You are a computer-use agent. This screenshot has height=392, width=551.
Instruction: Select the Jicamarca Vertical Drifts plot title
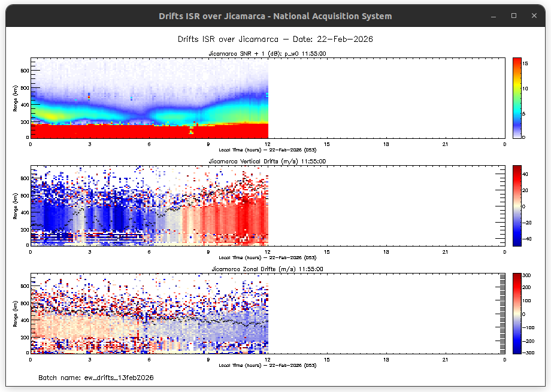(x=267, y=162)
